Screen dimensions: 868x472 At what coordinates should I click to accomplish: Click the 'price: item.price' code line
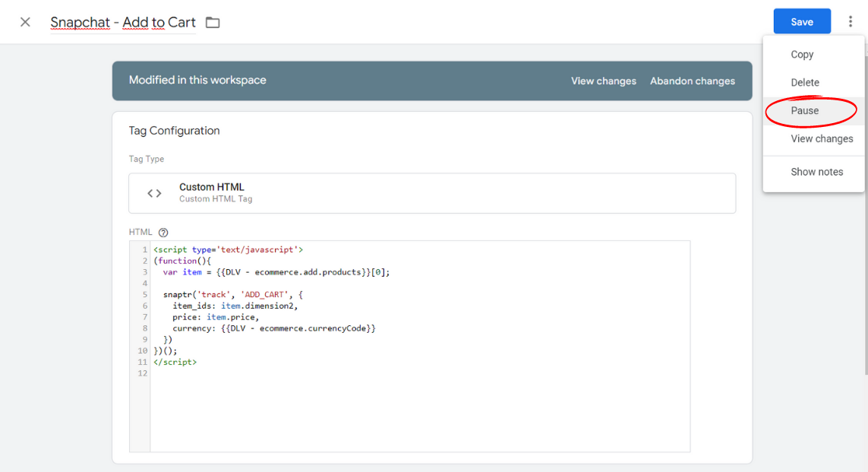click(216, 317)
